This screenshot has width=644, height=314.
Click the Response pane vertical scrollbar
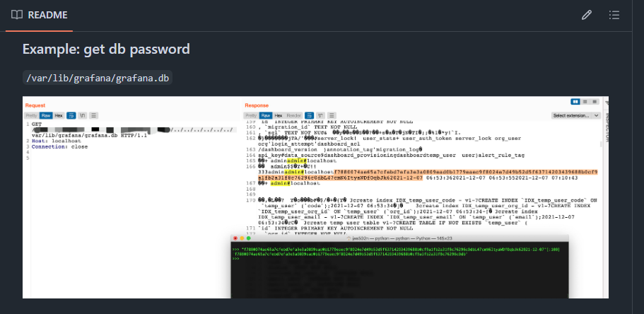(602, 145)
